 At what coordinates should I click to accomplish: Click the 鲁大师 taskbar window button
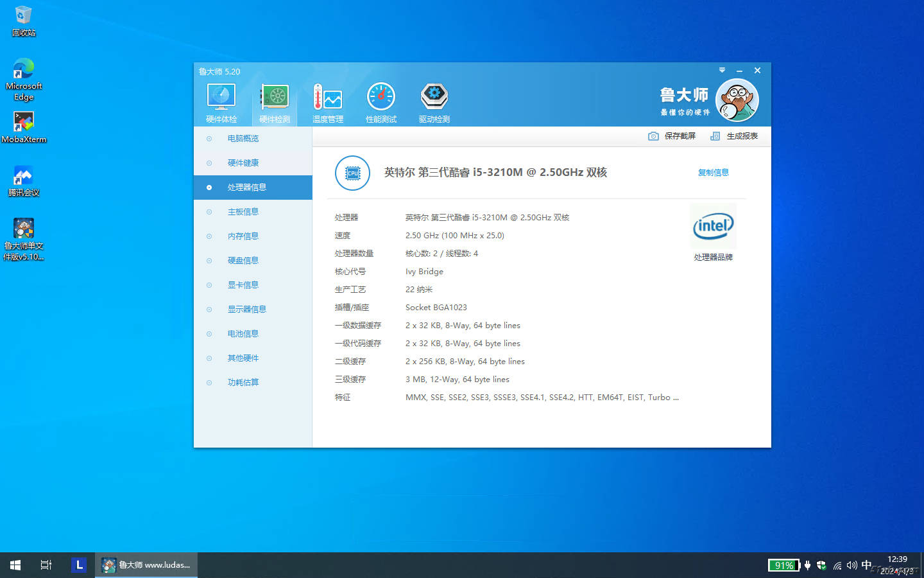[x=146, y=565]
